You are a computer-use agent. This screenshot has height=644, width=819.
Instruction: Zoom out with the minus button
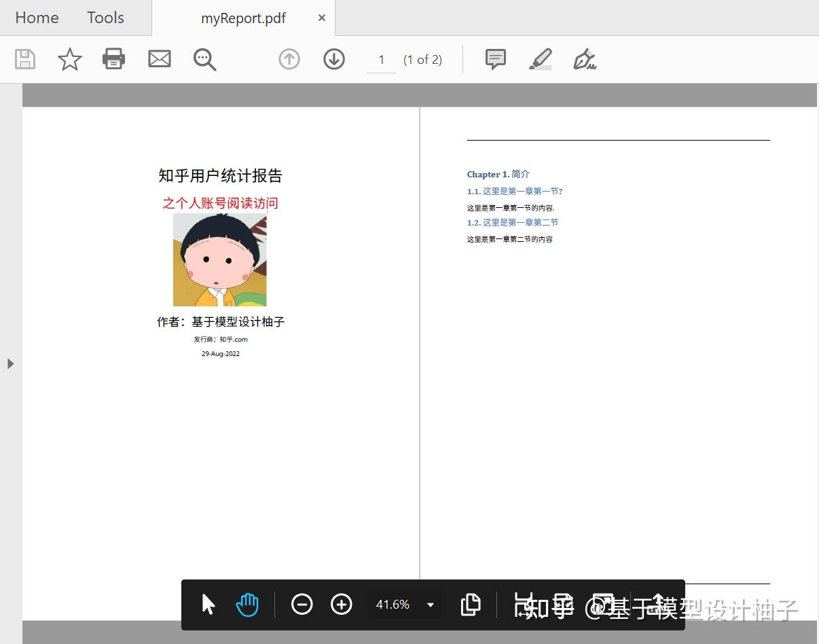coord(302,604)
